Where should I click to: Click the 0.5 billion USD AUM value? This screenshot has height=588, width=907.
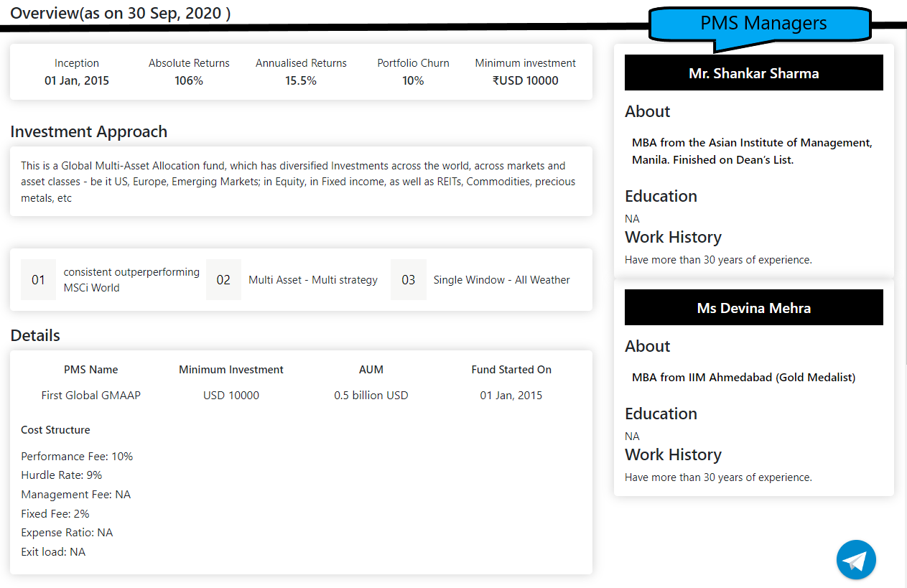[x=371, y=396]
